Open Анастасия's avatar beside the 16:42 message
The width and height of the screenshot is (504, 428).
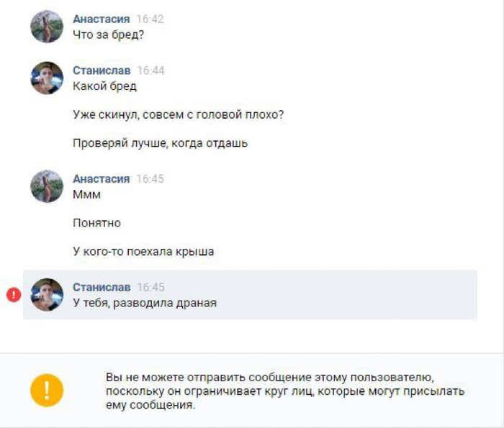[47, 27]
